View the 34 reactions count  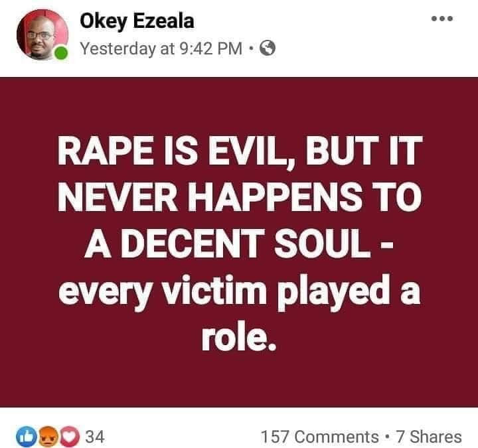coord(95,437)
